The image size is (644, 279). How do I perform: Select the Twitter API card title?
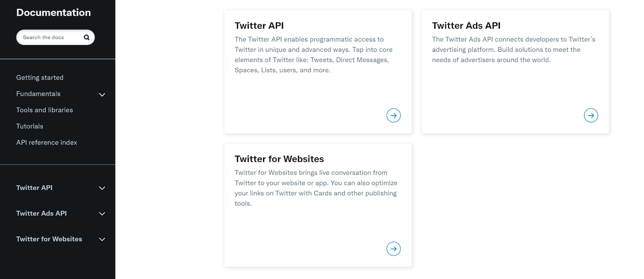click(x=259, y=25)
